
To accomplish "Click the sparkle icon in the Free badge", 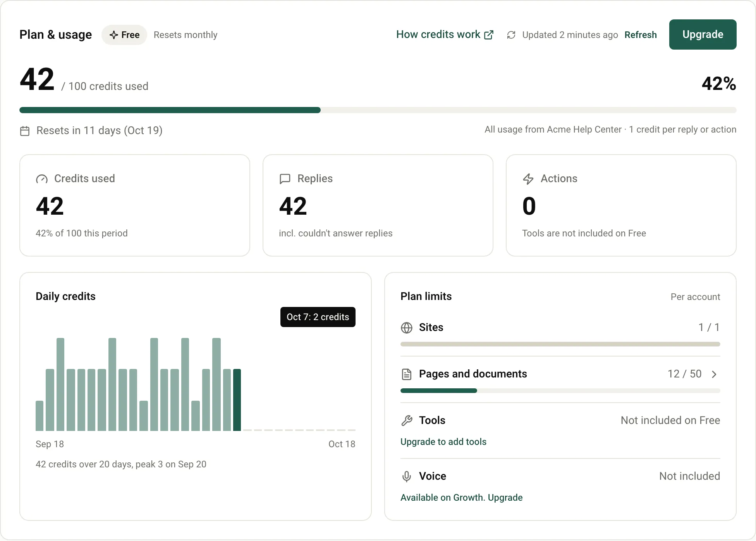I will [x=114, y=35].
